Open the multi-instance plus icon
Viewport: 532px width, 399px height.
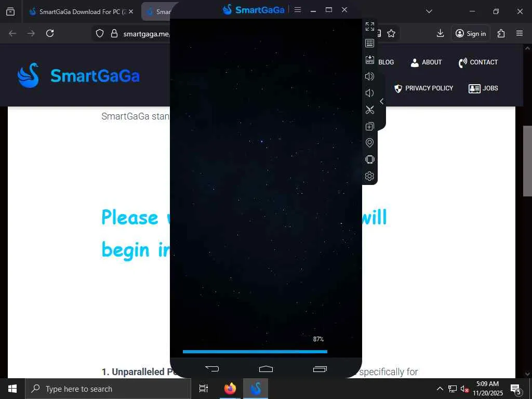(369, 126)
